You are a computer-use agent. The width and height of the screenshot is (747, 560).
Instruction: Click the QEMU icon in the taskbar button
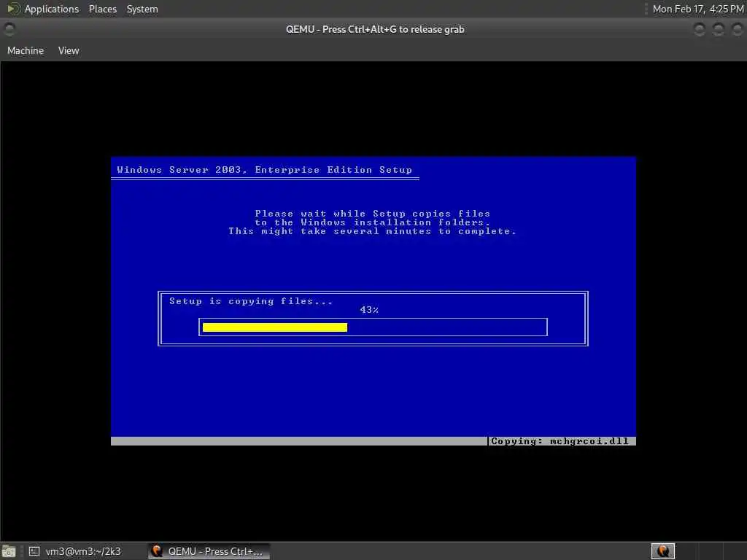click(157, 551)
